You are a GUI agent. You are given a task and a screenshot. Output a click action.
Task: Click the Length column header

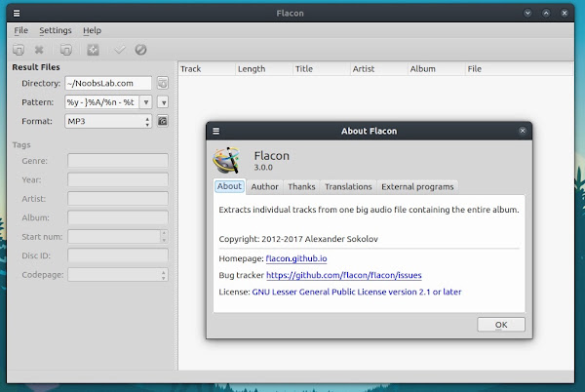[x=264, y=69]
